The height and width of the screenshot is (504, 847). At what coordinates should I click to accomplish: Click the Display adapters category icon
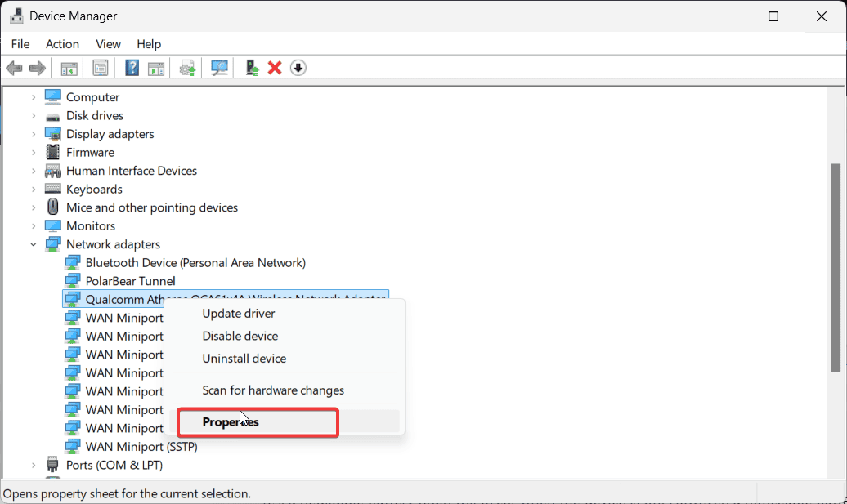53,134
